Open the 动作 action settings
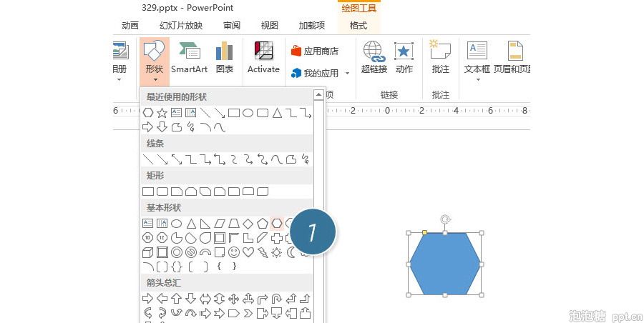The height and width of the screenshot is (323, 644). pyautogui.click(x=404, y=57)
